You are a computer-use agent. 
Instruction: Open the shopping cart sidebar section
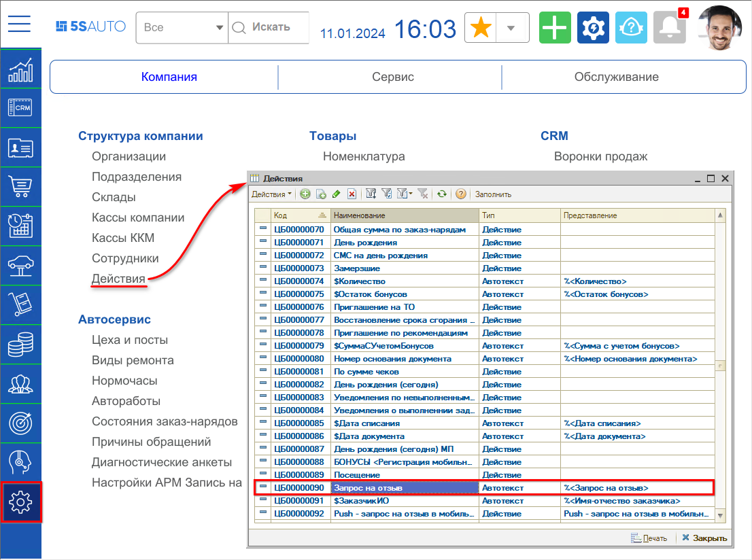click(x=20, y=186)
